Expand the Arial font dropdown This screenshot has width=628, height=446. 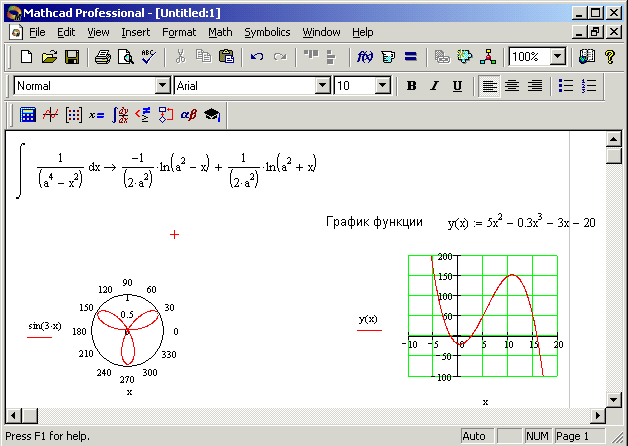click(322, 86)
